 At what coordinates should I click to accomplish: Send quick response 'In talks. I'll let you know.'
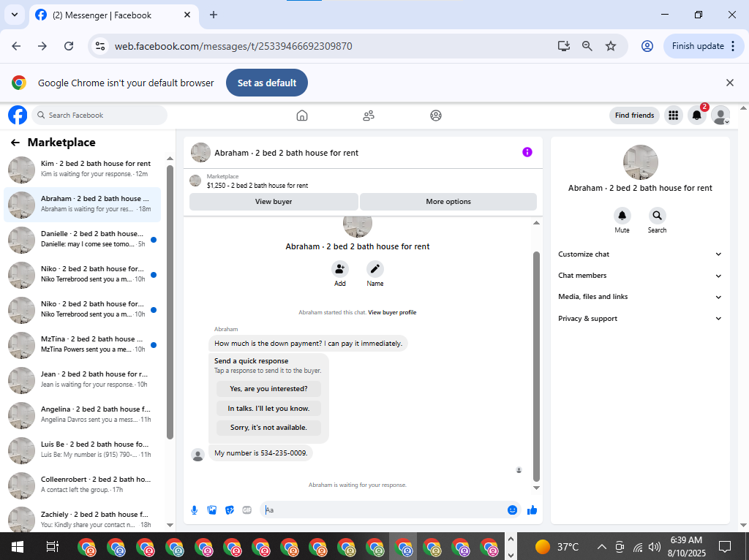268,408
